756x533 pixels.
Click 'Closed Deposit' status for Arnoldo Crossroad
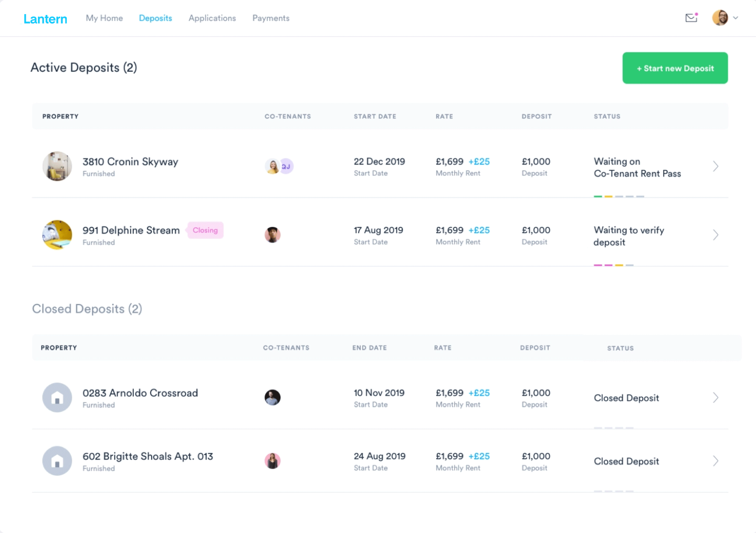(626, 398)
